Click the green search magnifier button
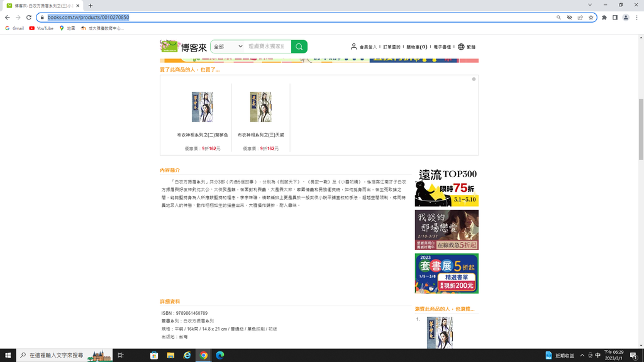 click(x=299, y=47)
